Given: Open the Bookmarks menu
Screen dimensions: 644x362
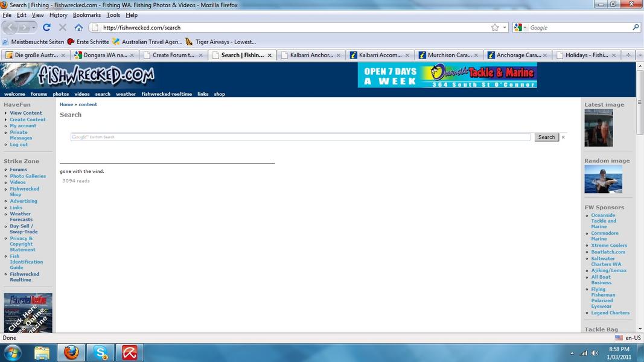Looking at the screenshot, I should pos(87,15).
